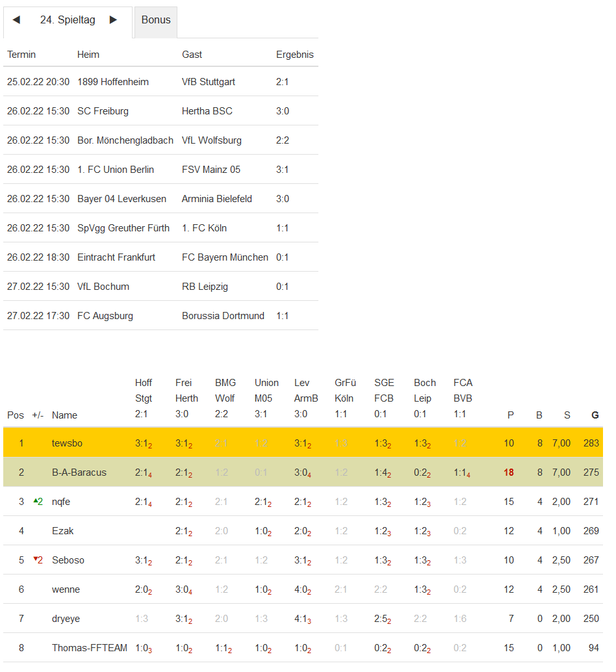Open the Bonus tab
The height and width of the screenshot is (672, 616).
click(156, 20)
